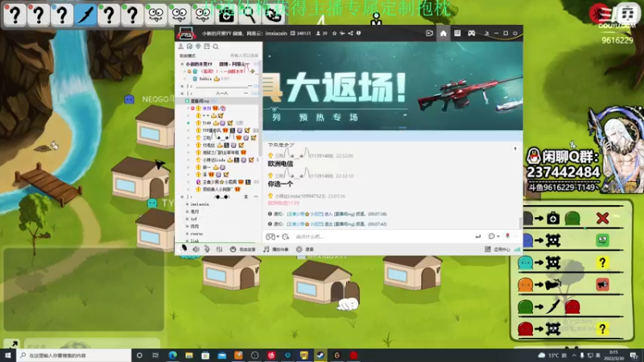Open the Windows notification center
The width and height of the screenshot is (644, 362).
click(x=634, y=356)
